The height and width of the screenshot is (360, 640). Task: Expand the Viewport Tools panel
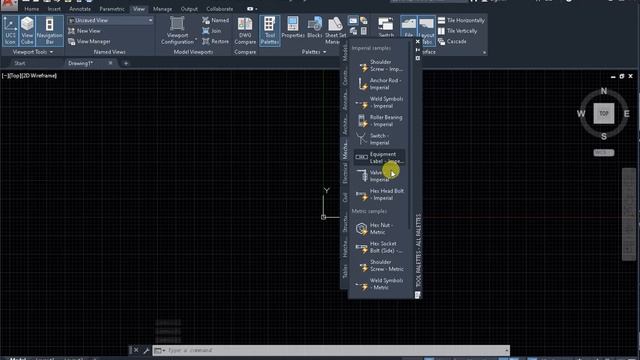[x=33, y=52]
